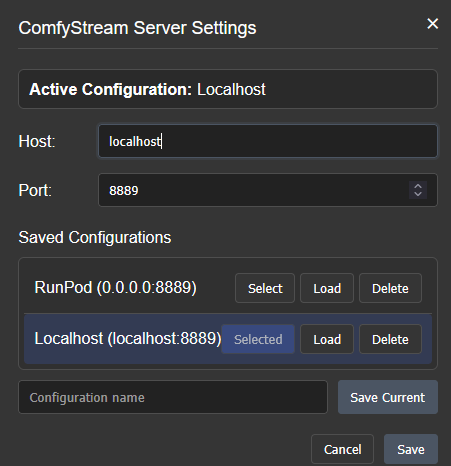This screenshot has width=451, height=466.
Task: Select the RunPod configuration
Action: (265, 288)
